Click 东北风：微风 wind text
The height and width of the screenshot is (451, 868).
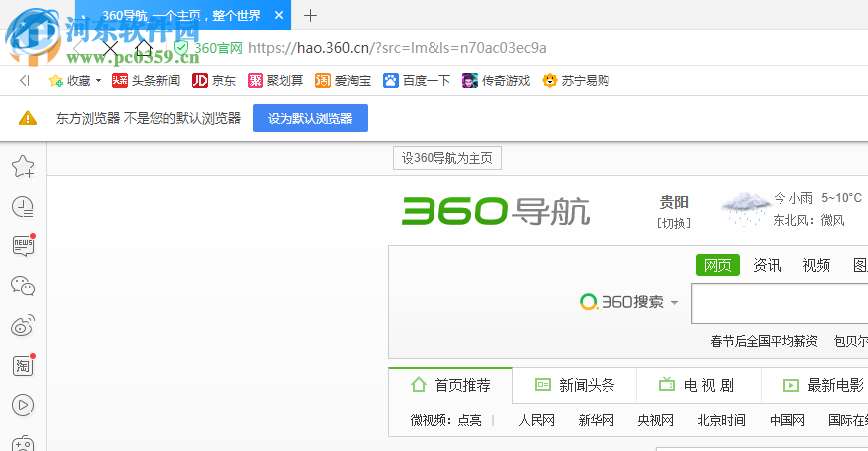coord(808,221)
